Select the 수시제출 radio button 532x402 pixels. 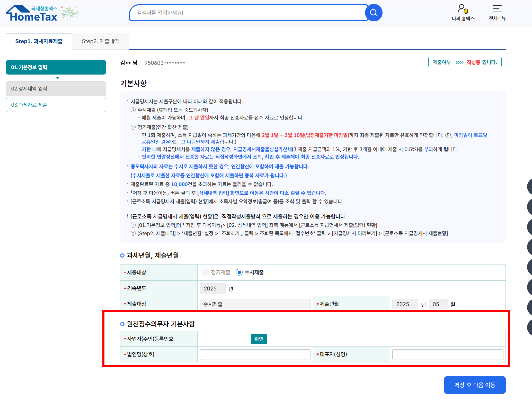[240, 272]
